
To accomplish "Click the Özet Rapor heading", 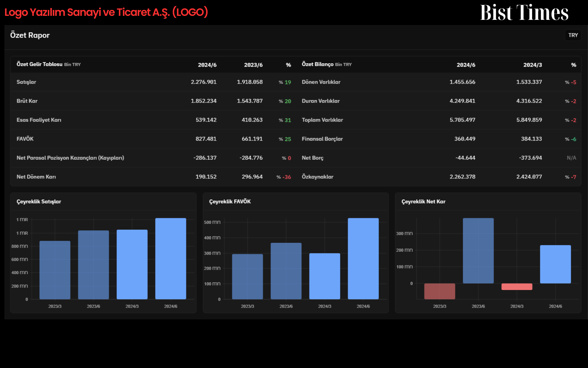I will (x=30, y=35).
